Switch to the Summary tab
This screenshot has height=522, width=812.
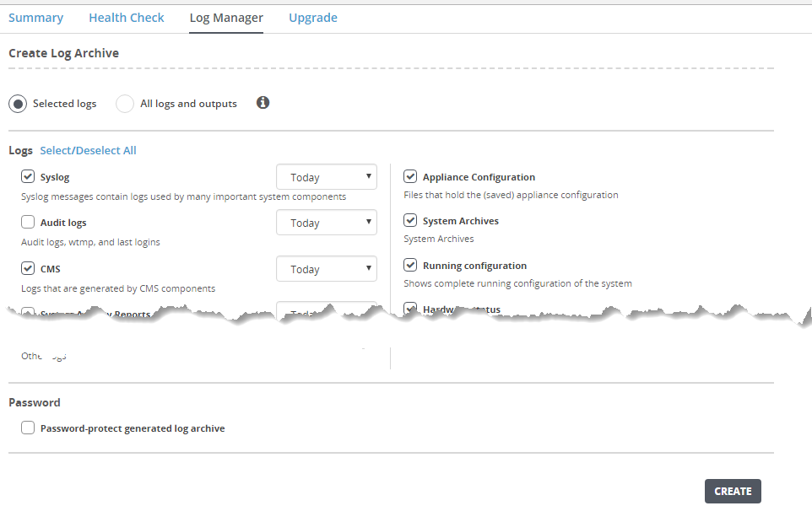(x=35, y=18)
